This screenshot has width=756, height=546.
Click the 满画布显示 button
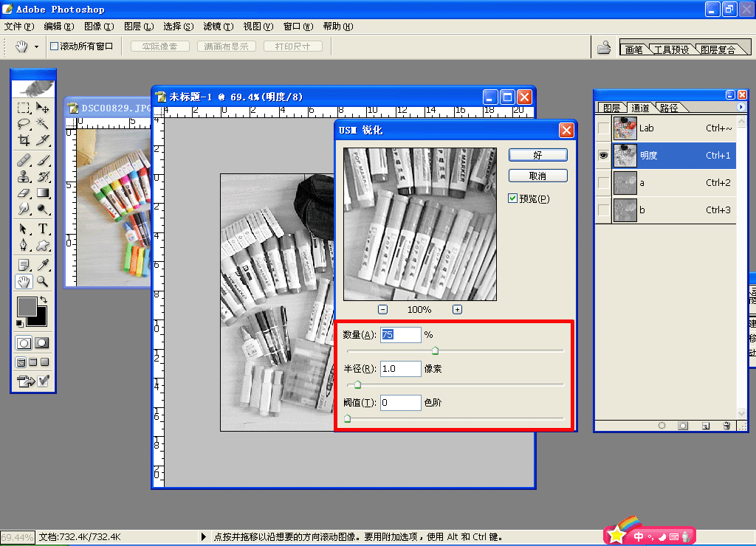tap(226, 46)
